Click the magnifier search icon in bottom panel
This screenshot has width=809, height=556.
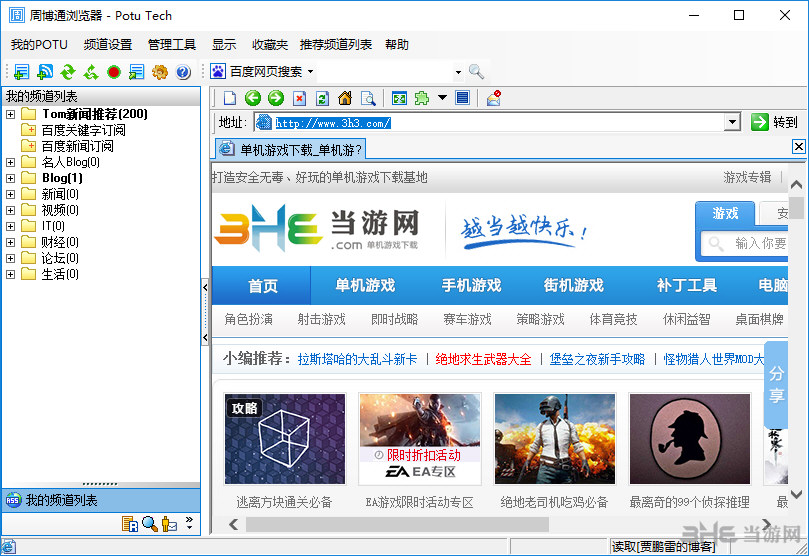(150, 524)
